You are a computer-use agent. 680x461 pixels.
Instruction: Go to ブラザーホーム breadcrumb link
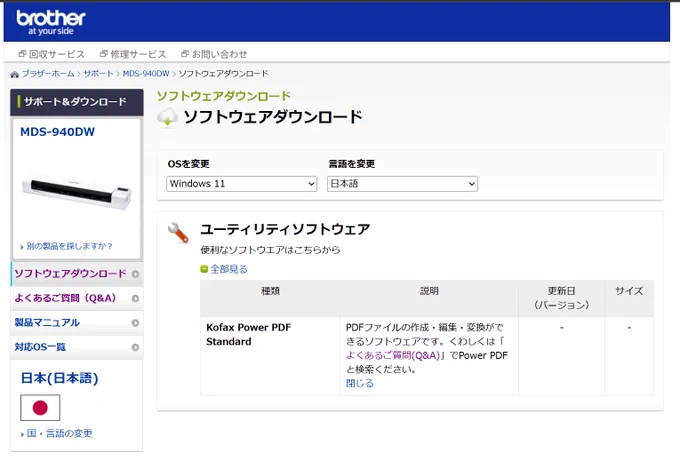pyautogui.click(x=48, y=74)
